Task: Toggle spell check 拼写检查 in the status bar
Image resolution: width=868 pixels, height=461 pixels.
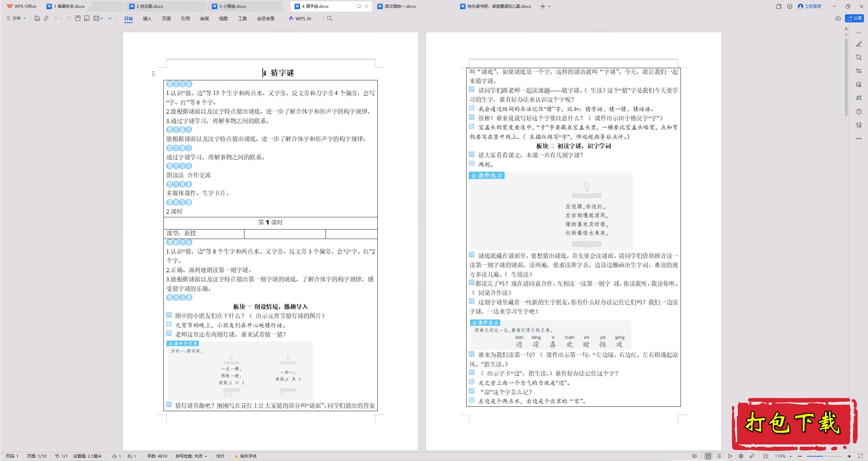Action: coord(191,456)
